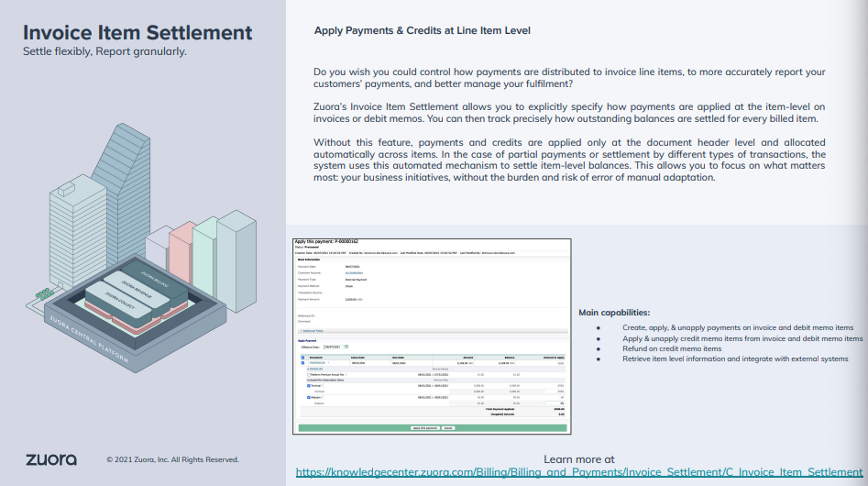Image resolution: width=868 pixels, height=486 pixels.
Task: Click the Document column header
Action: (x=317, y=357)
